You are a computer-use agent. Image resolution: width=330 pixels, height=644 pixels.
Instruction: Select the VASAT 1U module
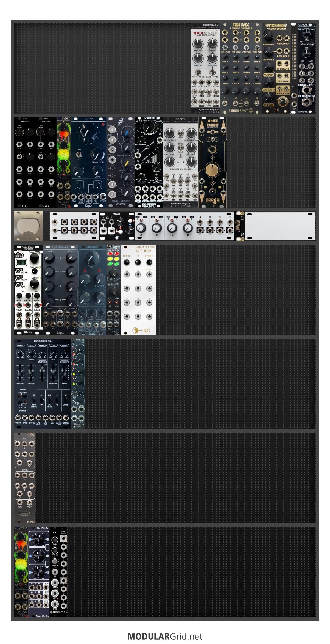pos(117,226)
